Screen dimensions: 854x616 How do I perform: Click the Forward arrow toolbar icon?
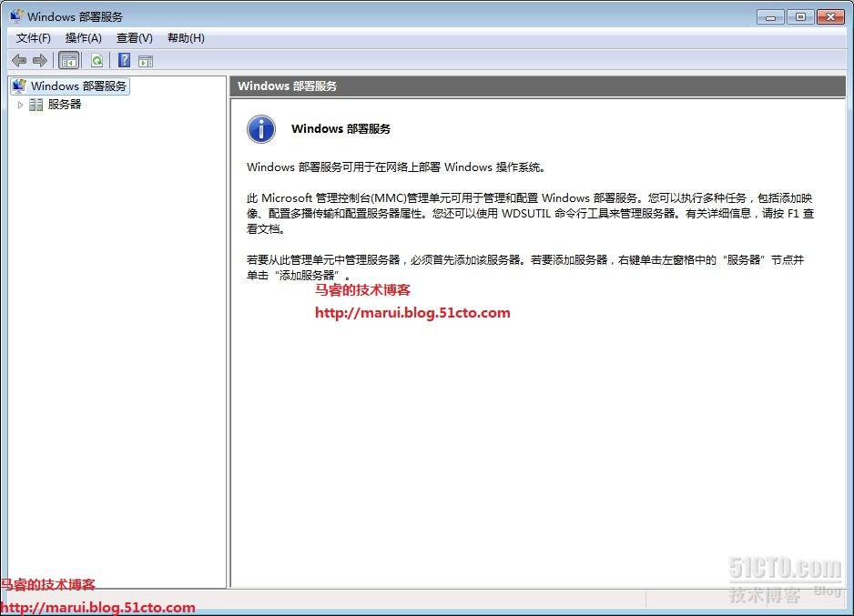(40, 60)
